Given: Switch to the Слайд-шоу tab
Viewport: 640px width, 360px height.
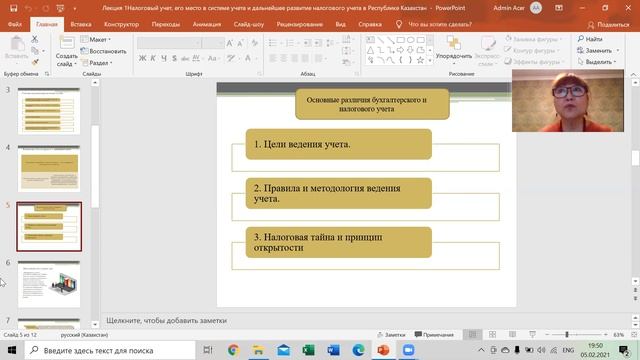Looking at the screenshot, I should pyautogui.click(x=249, y=24).
